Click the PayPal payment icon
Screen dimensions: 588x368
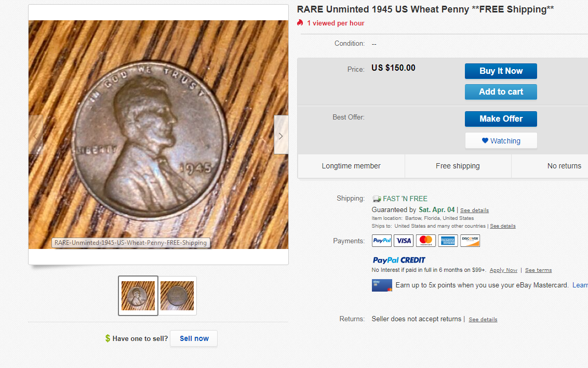(x=382, y=241)
